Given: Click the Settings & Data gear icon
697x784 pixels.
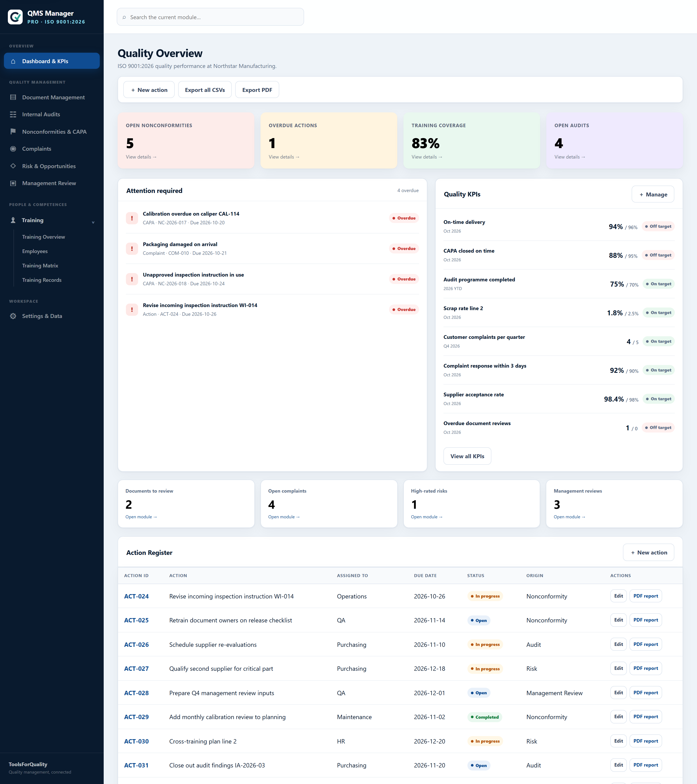Looking at the screenshot, I should point(13,316).
